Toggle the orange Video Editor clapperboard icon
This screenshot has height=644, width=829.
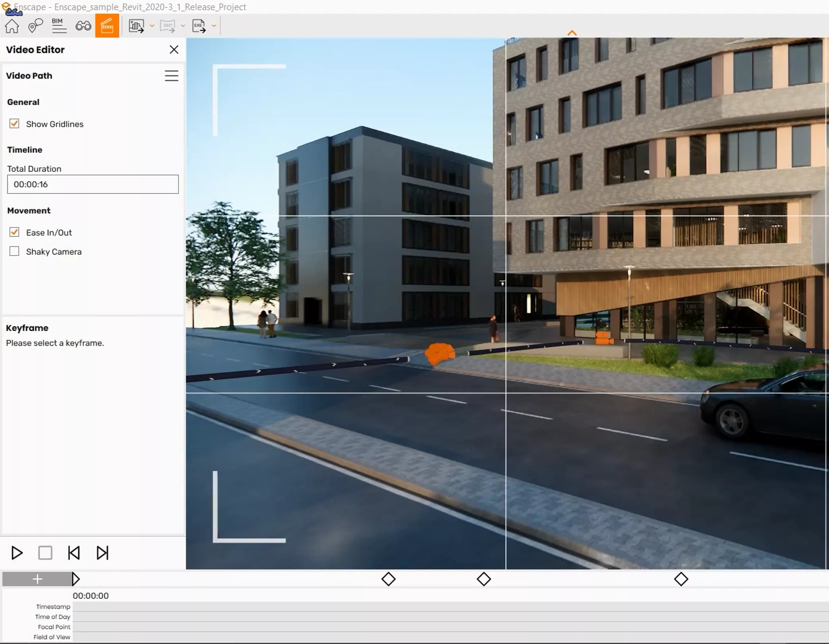coord(107,26)
